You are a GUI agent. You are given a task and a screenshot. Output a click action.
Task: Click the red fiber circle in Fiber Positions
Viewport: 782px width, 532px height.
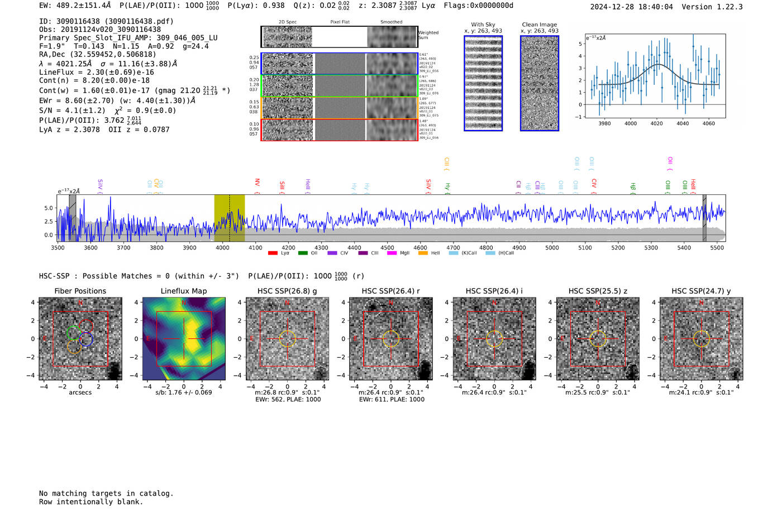point(86,325)
